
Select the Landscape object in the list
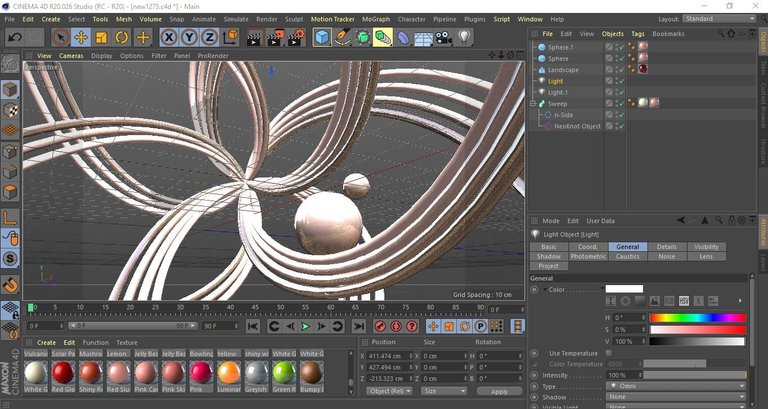coord(563,70)
